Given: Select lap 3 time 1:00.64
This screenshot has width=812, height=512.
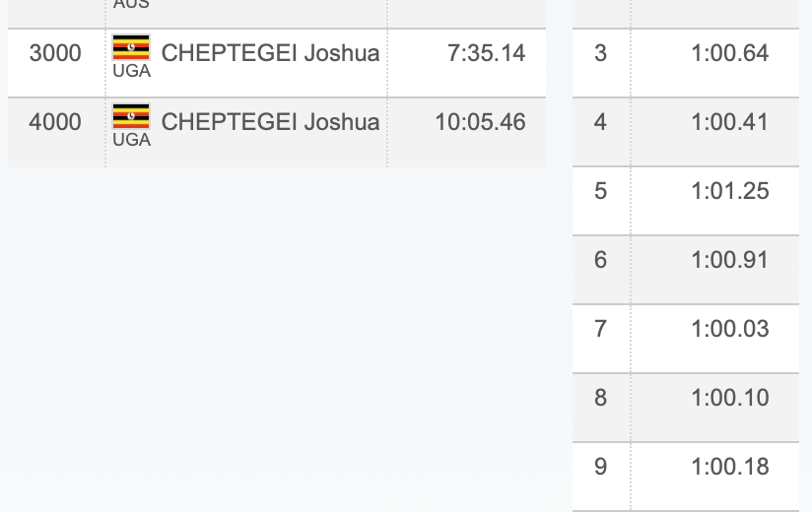Looking at the screenshot, I should tap(729, 53).
